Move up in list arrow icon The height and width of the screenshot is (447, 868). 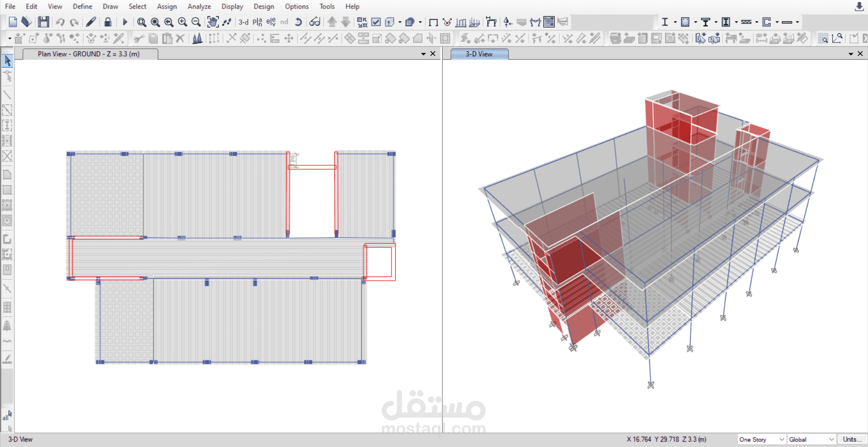(x=332, y=22)
